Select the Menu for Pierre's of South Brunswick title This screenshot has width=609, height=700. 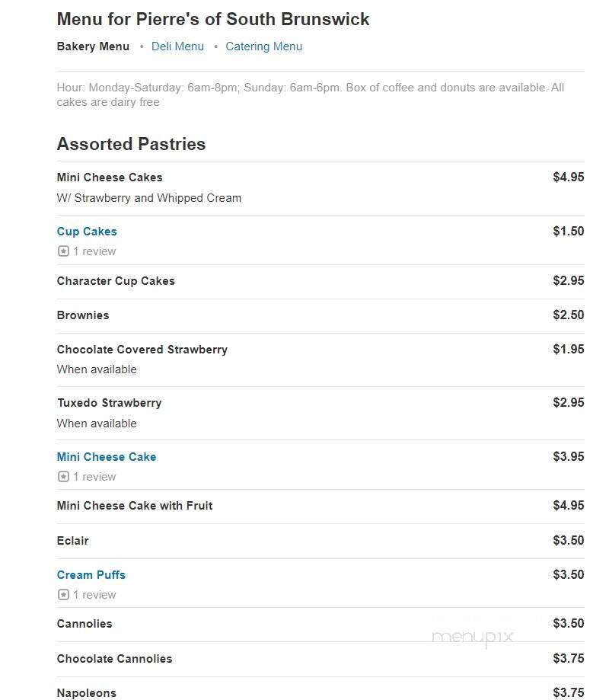214,19
